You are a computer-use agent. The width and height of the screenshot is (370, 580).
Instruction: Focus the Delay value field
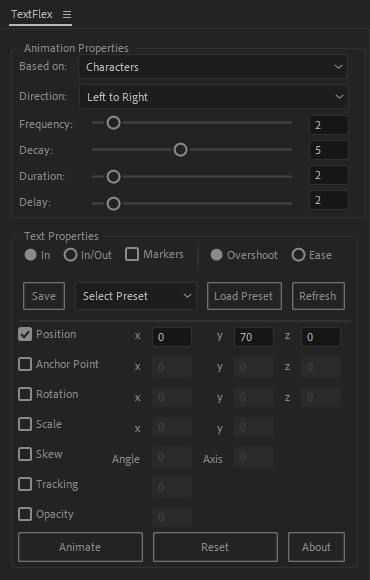[x=329, y=200]
